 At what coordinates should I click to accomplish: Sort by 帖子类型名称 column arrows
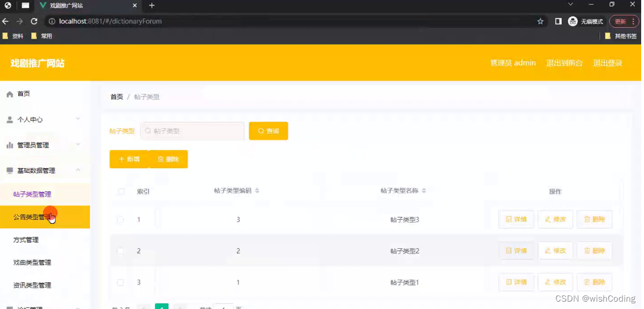[424, 191]
